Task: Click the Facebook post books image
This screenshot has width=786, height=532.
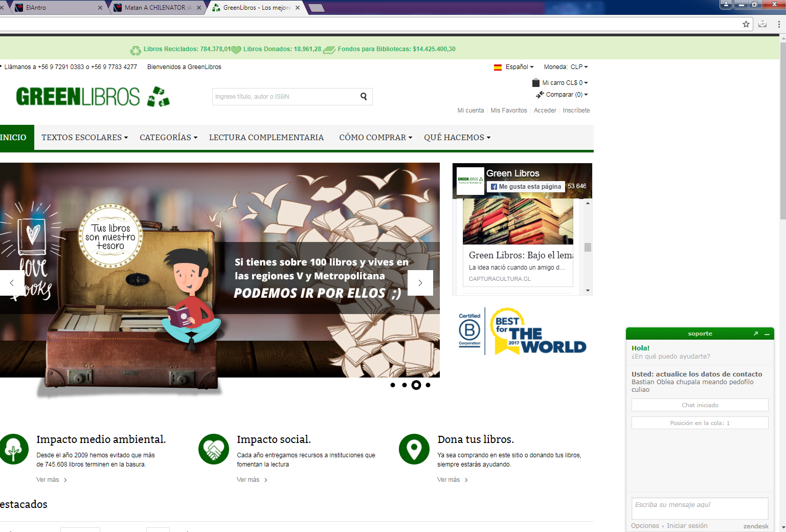Action: (x=518, y=221)
